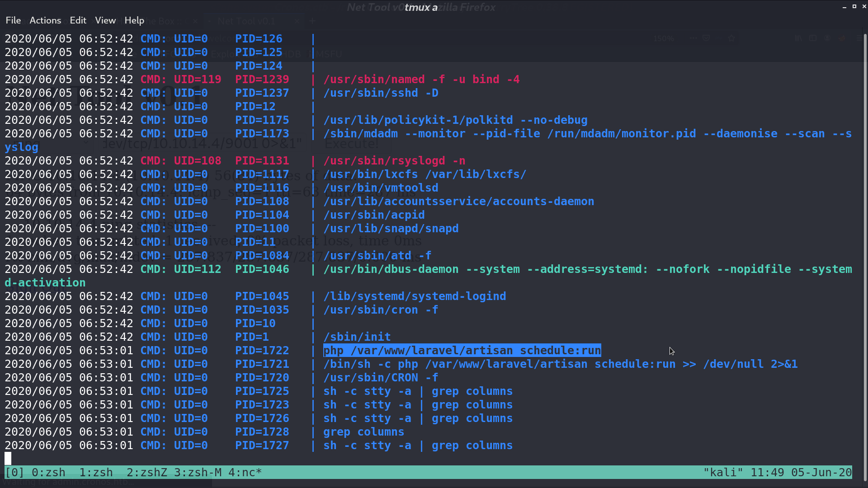Click the polkitd --no-debug command

[x=455, y=120]
